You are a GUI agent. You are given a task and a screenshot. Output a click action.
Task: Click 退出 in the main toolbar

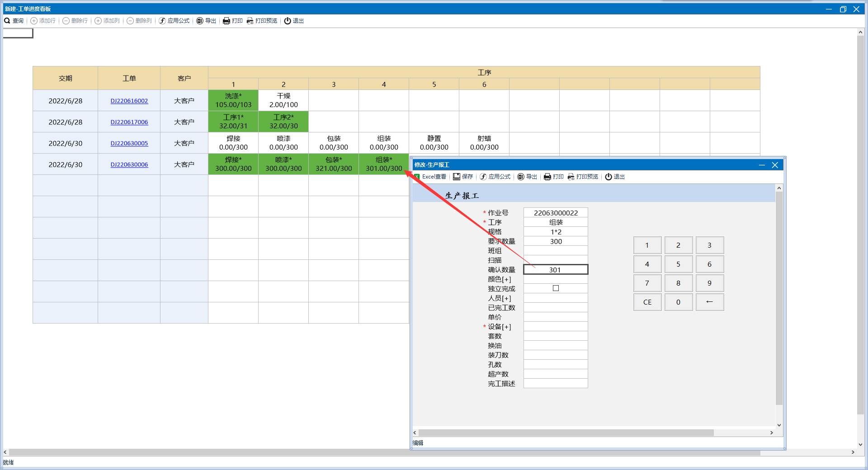[x=294, y=21]
